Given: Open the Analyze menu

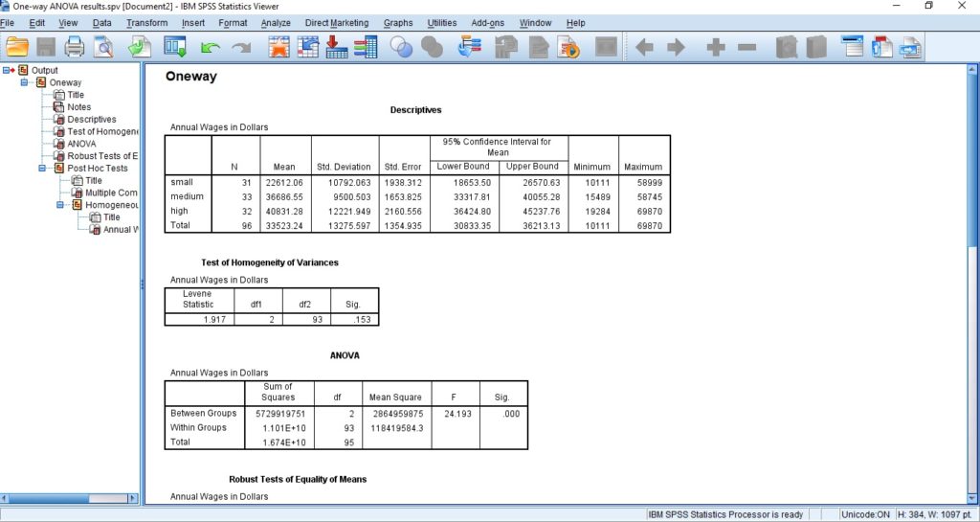Looking at the screenshot, I should (276, 22).
